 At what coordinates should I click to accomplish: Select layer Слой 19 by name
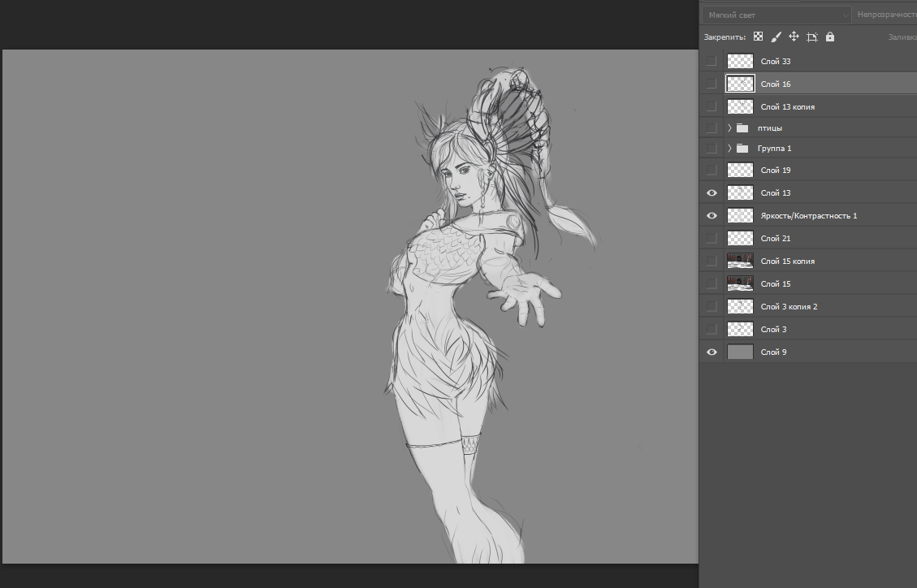(776, 171)
